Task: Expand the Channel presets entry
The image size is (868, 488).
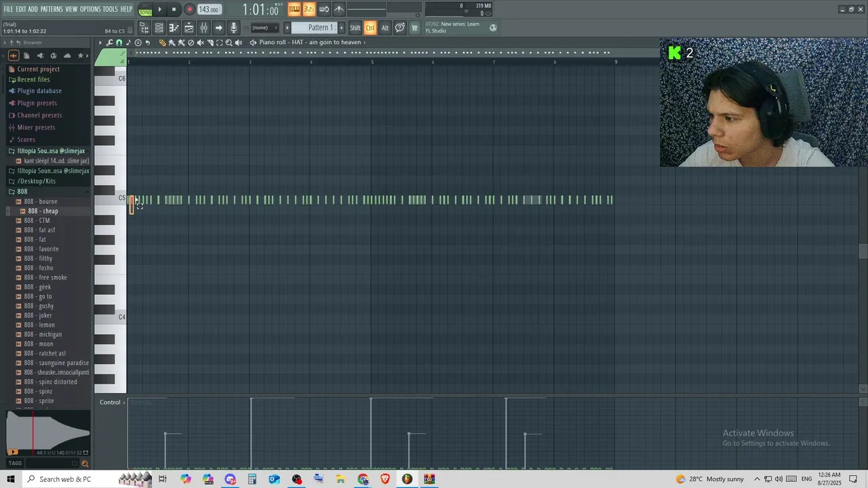Action: pos(39,115)
